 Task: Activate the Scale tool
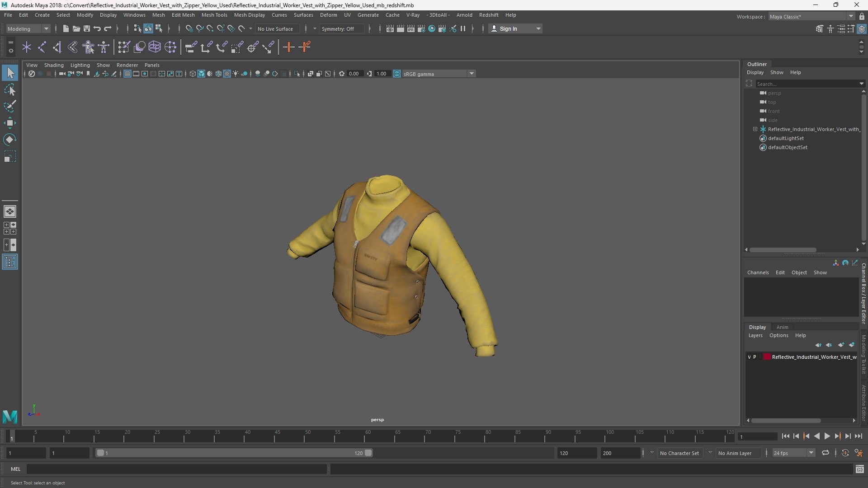click(x=10, y=156)
